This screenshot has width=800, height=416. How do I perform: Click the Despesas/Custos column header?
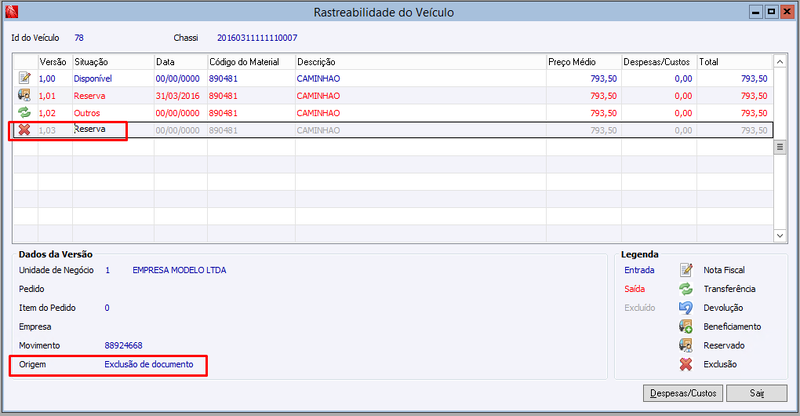click(659, 62)
